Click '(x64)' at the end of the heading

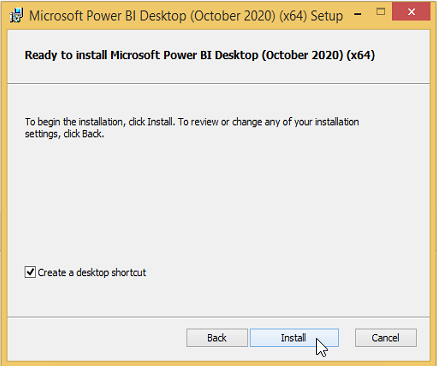361,55
